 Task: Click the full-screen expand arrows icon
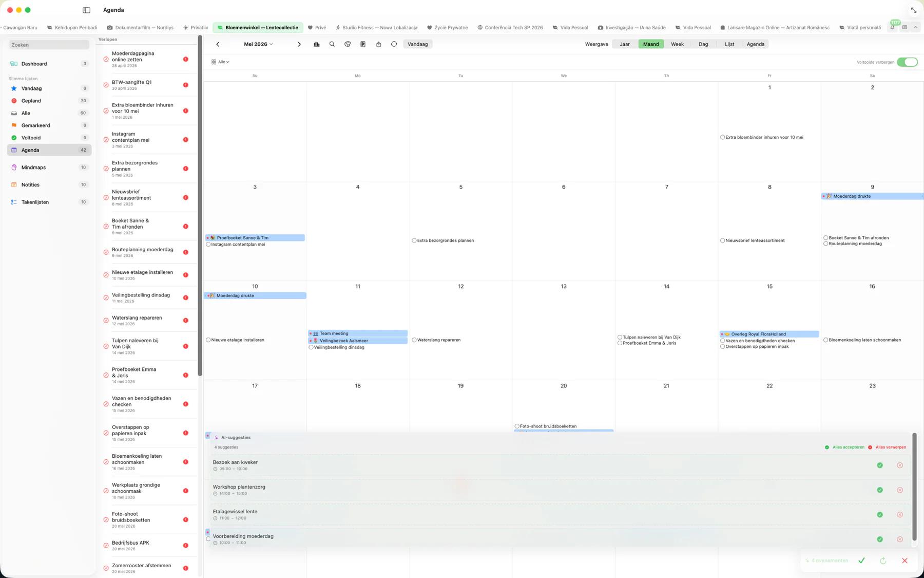[x=914, y=10]
